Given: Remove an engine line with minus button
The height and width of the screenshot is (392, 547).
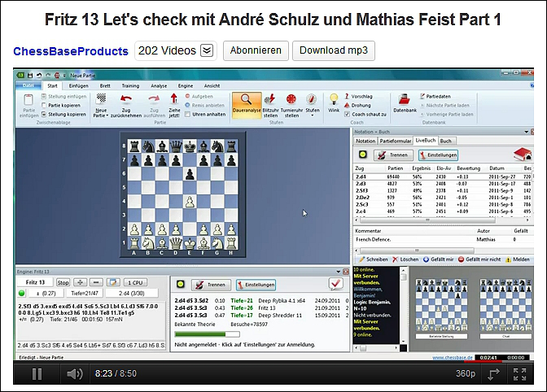Looking at the screenshot, I should [96, 282].
